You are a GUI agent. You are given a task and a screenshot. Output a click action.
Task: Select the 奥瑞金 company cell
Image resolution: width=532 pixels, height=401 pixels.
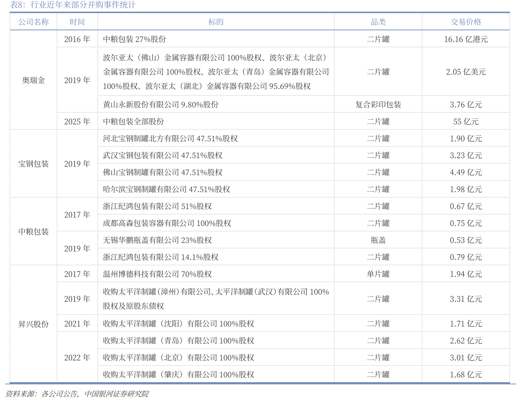point(33,80)
